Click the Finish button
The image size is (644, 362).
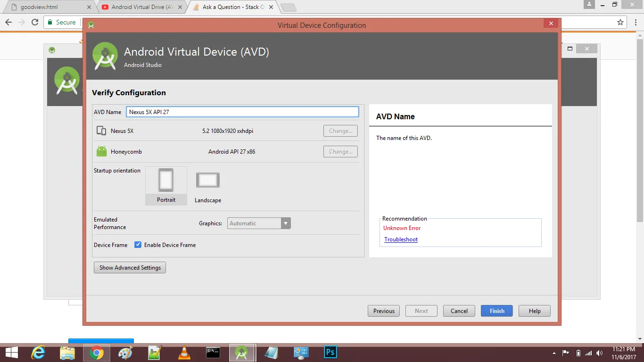pyautogui.click(x=496, y=311)
